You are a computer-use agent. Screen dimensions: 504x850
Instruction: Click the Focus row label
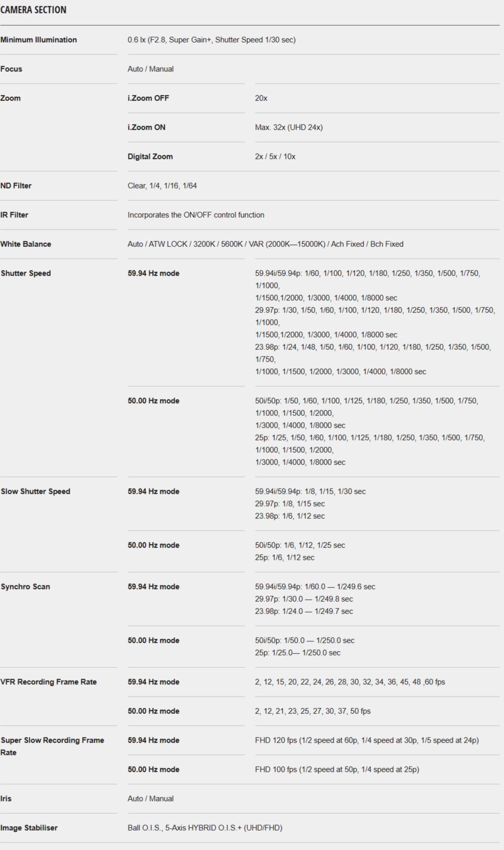click(11, 69)
